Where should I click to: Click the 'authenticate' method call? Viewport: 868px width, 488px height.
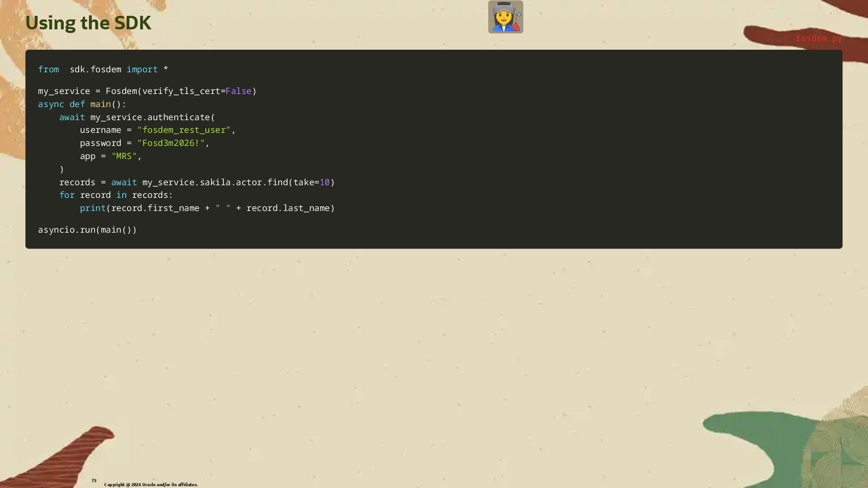[x=178, y=117]
